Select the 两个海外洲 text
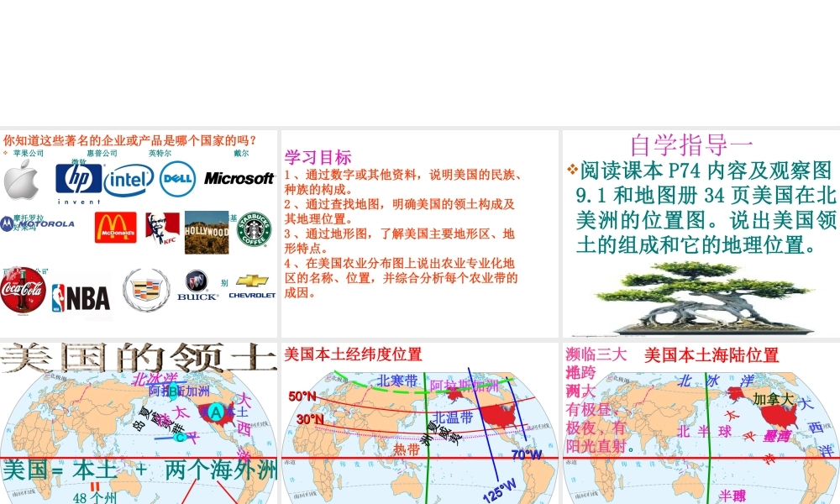Screen dimensions: 840x504 coord(221,470)
